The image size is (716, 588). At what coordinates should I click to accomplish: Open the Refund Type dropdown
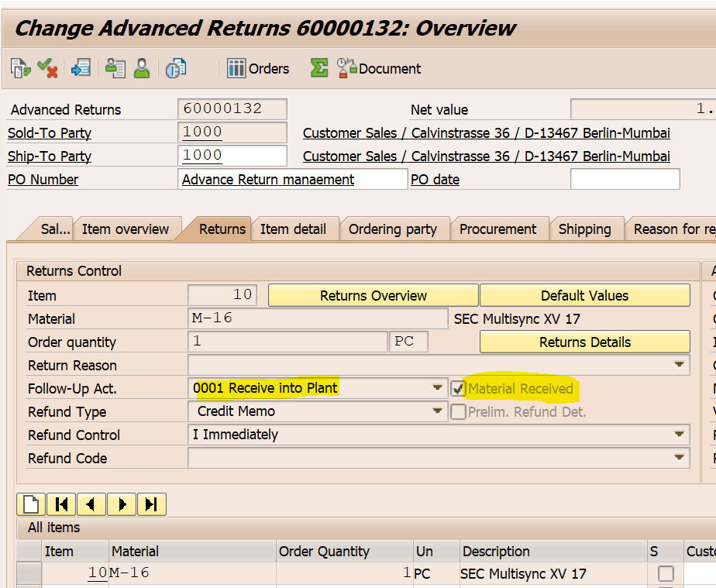coord(437,411)
